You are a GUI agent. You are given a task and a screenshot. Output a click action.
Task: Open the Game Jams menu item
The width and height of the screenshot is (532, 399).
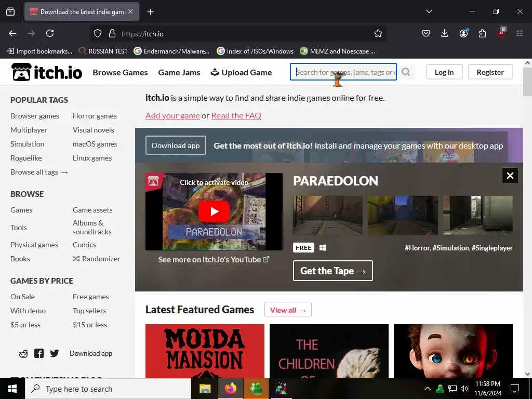point(179,72)
